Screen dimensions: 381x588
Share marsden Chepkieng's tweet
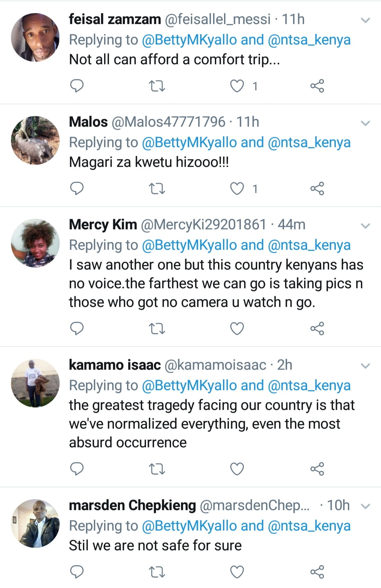[317, 572]
